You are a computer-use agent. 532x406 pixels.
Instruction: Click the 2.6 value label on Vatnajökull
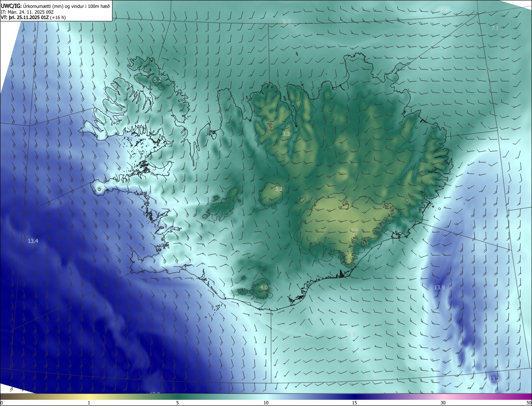(x=355, y=231)
